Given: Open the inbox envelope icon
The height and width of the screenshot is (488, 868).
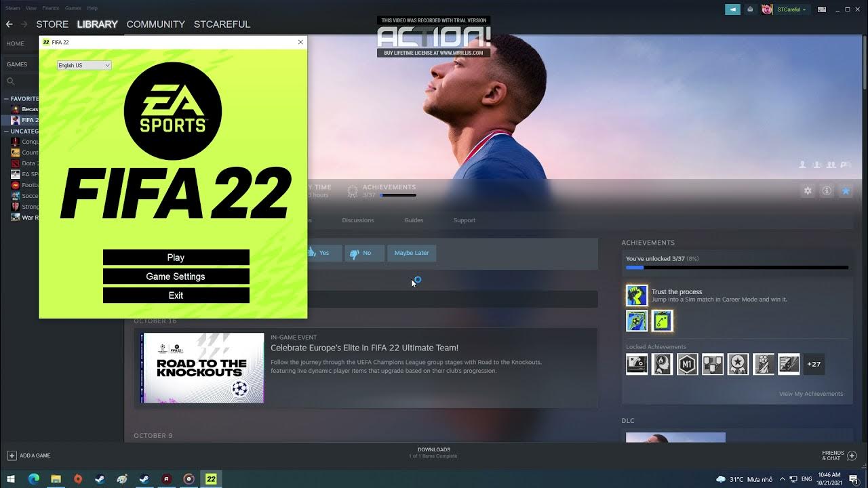Looking at the screenshot, I should [750, 9].
